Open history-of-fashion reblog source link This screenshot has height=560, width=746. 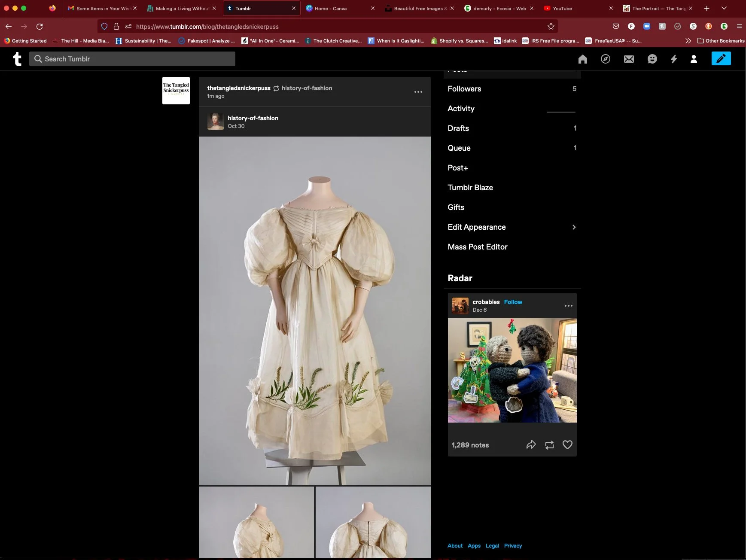tap(307, 88)
